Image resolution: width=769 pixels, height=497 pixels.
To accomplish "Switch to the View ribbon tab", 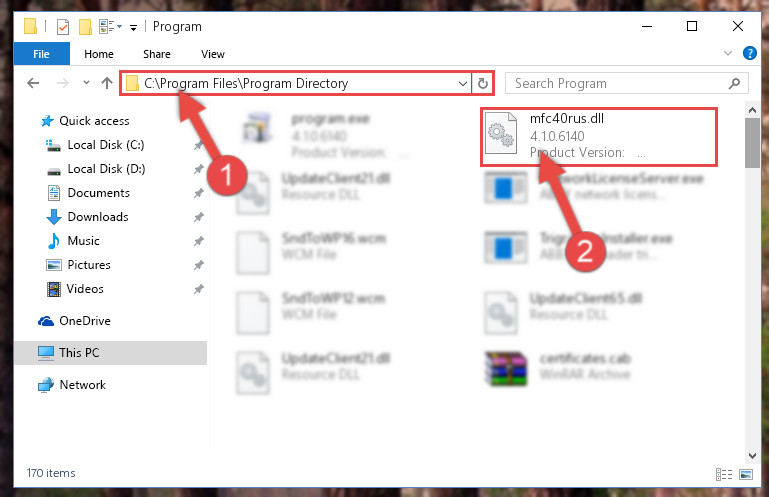I will coord(213,54).
